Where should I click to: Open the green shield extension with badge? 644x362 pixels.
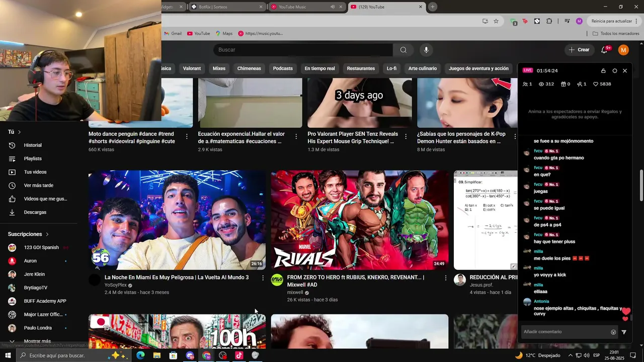pyautogui.click(x=513, y=22)
